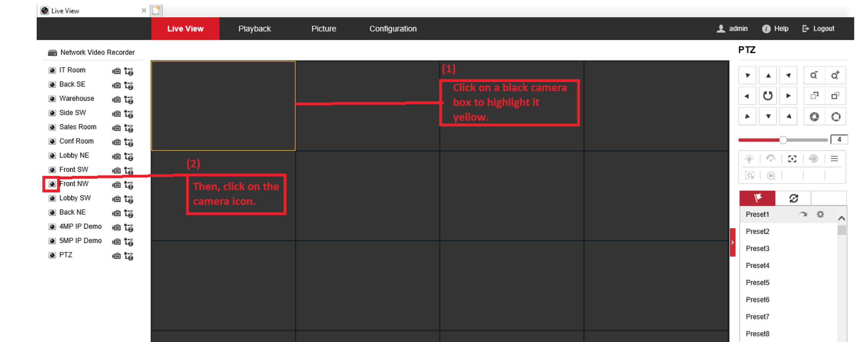
Task: Click the PTZ speed value field showing 4
Action: tap(839, 139)
